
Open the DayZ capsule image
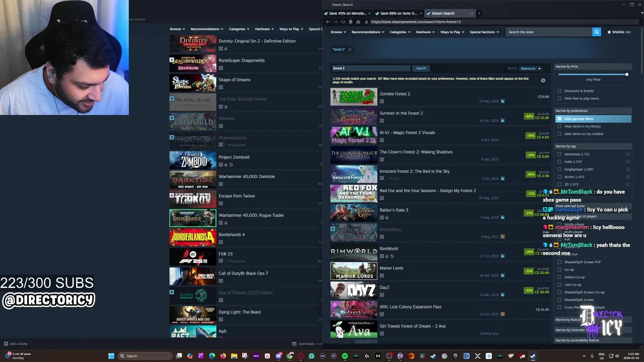tap(354, 291)
